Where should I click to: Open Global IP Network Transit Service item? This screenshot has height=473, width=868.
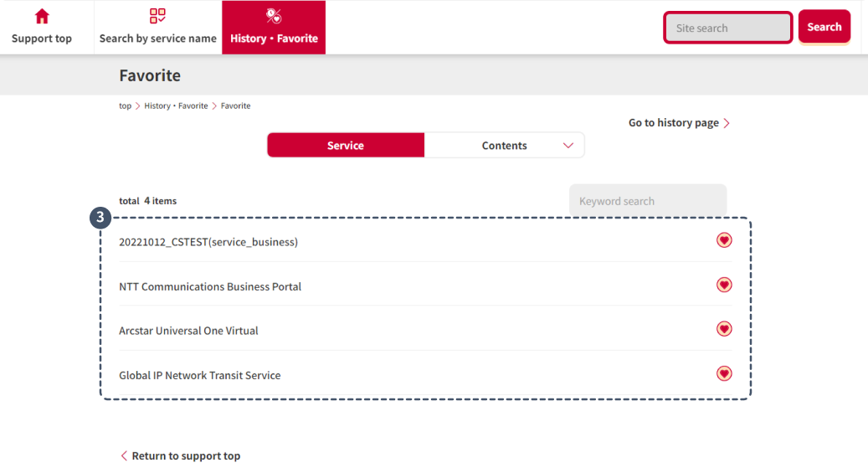200,376
